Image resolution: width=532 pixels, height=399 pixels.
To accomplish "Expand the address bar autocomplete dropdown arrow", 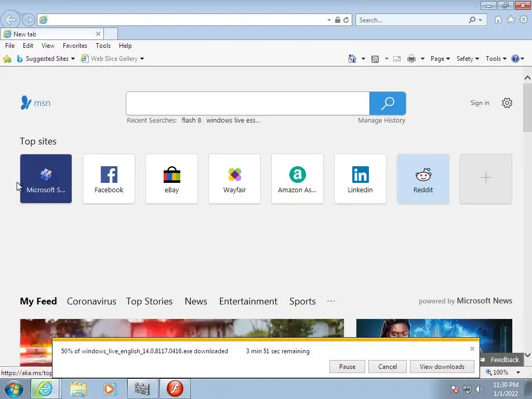I will click(329, 20).
